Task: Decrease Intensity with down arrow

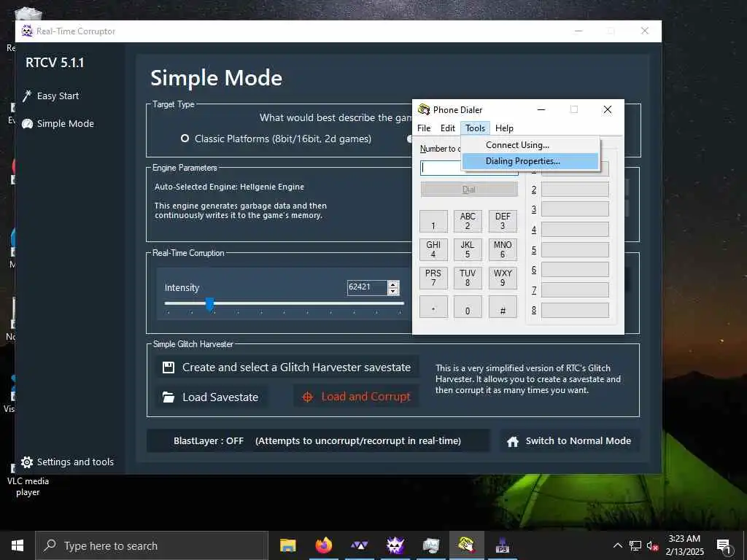Action: (x=393, y=291)
